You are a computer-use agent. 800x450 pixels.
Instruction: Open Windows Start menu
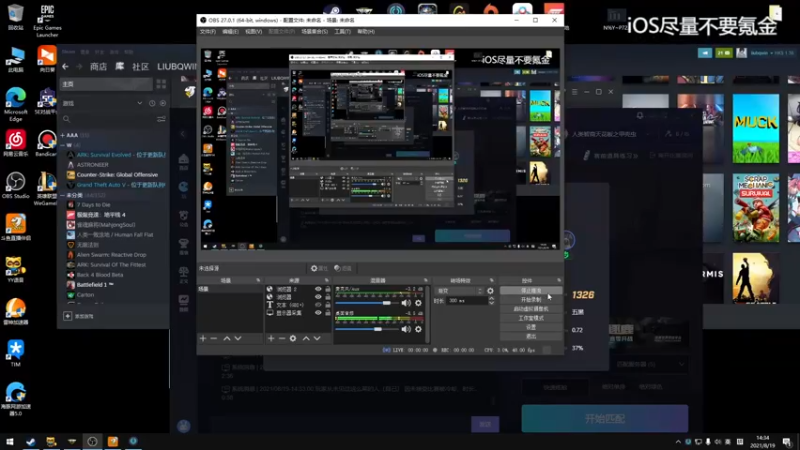10,441
